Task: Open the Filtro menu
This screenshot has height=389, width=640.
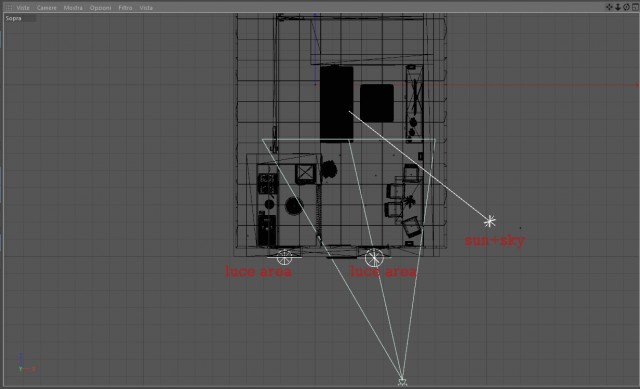Action: click(125, 8)
